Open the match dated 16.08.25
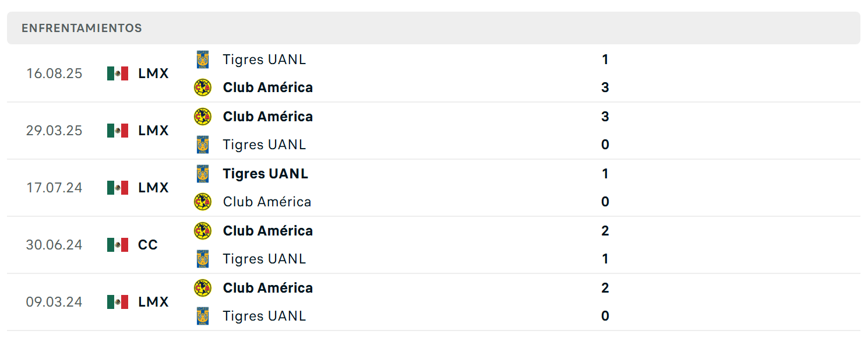The height and width of the screenshot is (341, 868). click(x=433, y=73)
